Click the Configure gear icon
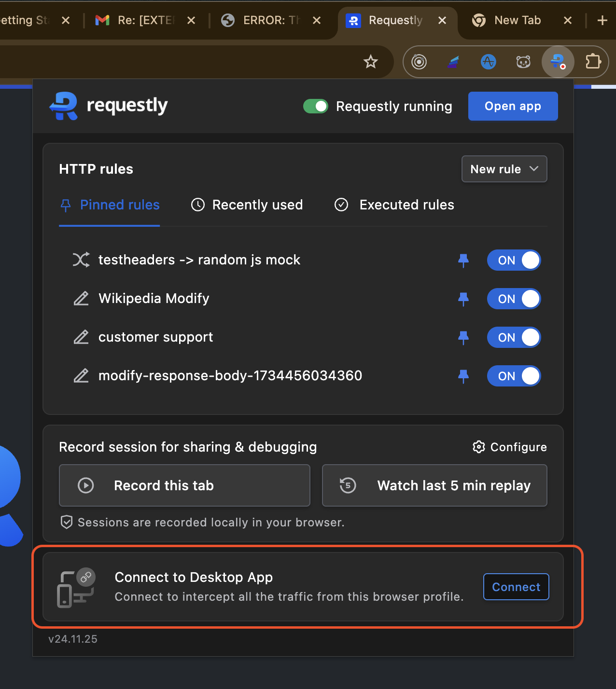Image resolution: width=616 pixels, height=689 pixels. pos(478,447)
